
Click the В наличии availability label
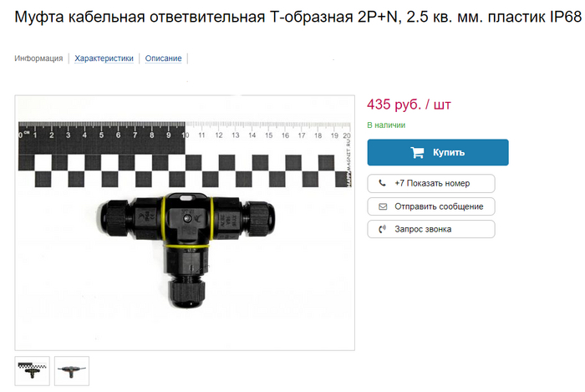coord(386,125)
